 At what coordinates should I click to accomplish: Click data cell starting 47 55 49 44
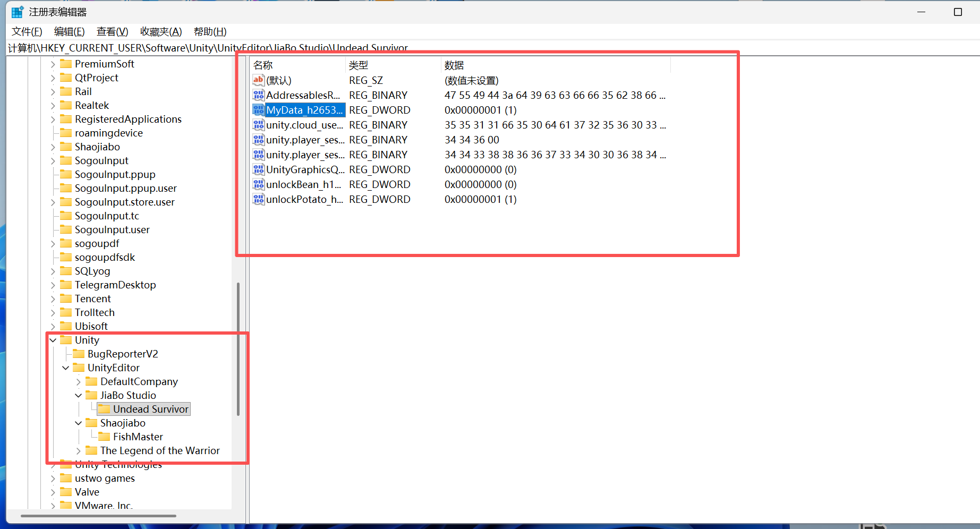click(555, 95)
